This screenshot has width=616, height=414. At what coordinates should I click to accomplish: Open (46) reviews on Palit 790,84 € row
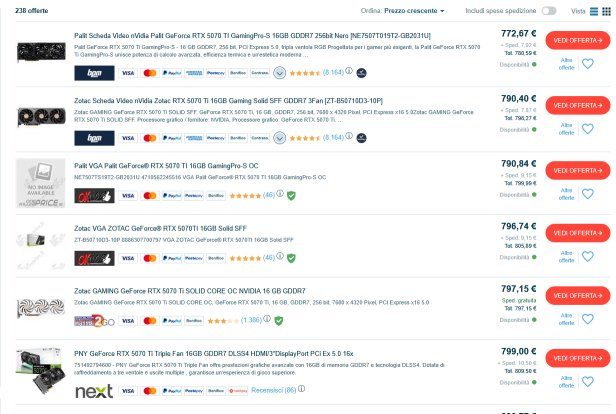point(269,195)
